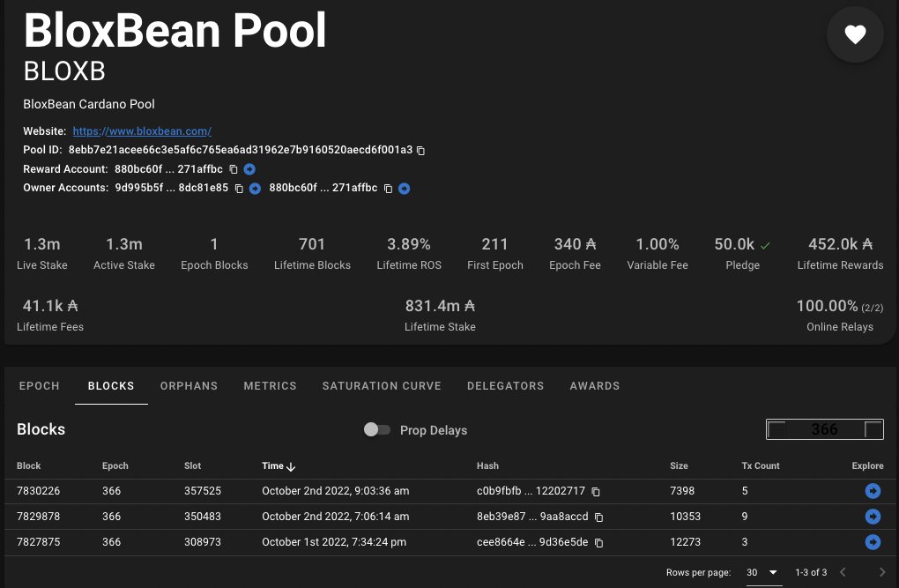Go to the next page of blocks
The height and width of the screenshot is (588, 899).
881,572
